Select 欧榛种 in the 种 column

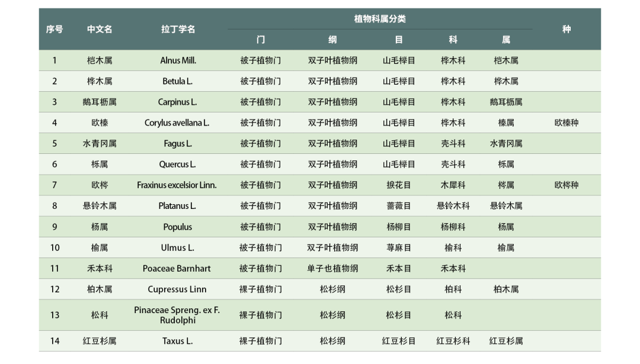(x=567, y=123)
